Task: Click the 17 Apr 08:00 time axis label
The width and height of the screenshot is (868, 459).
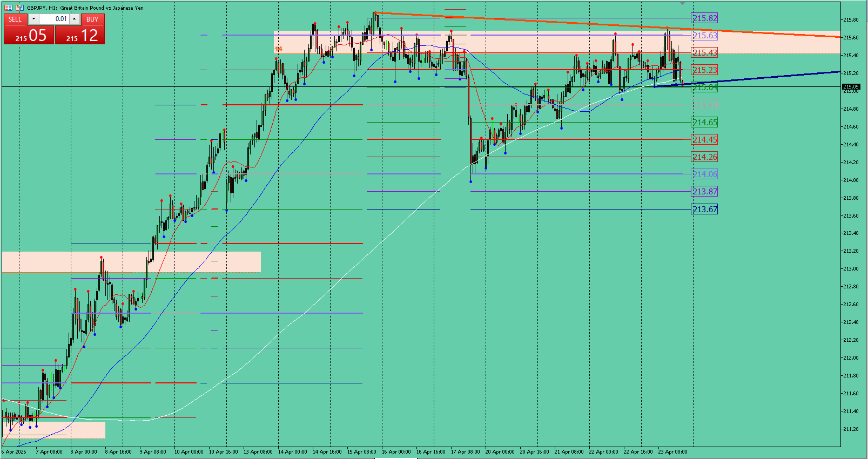Action: (465, 452)
